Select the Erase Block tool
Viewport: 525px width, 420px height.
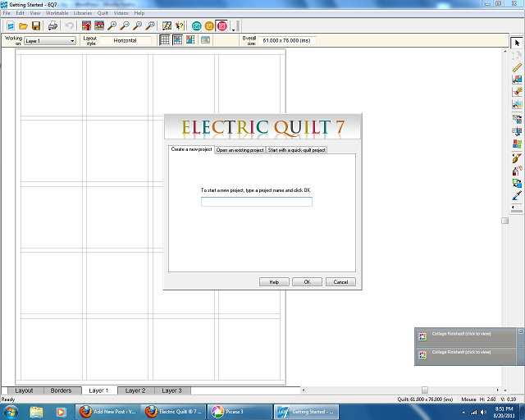517,92
